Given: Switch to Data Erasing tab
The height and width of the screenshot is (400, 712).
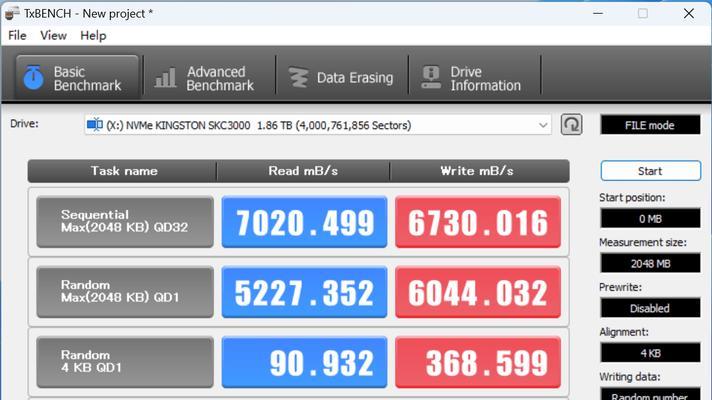Looking at the screenshot, I should [x=342, y=77].
